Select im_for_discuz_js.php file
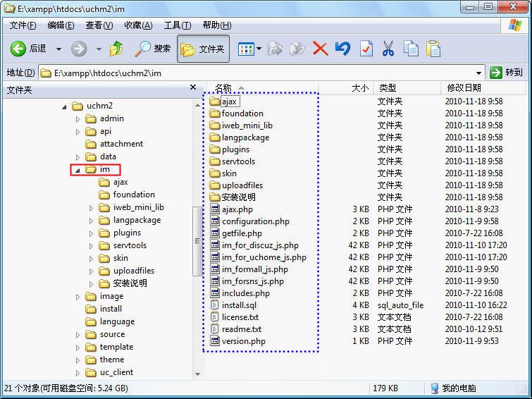This screenshot has height=399, width=532. tap(254, 245)
